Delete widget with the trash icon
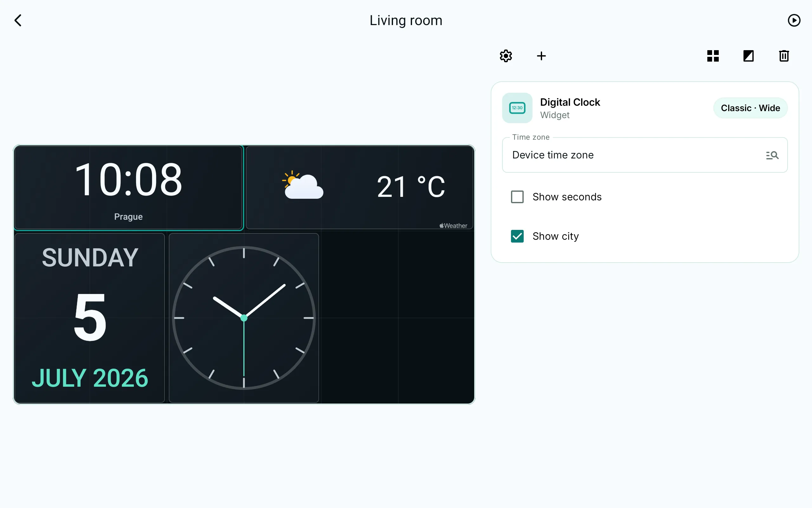 pyautogui.click(x=784, y=56)
